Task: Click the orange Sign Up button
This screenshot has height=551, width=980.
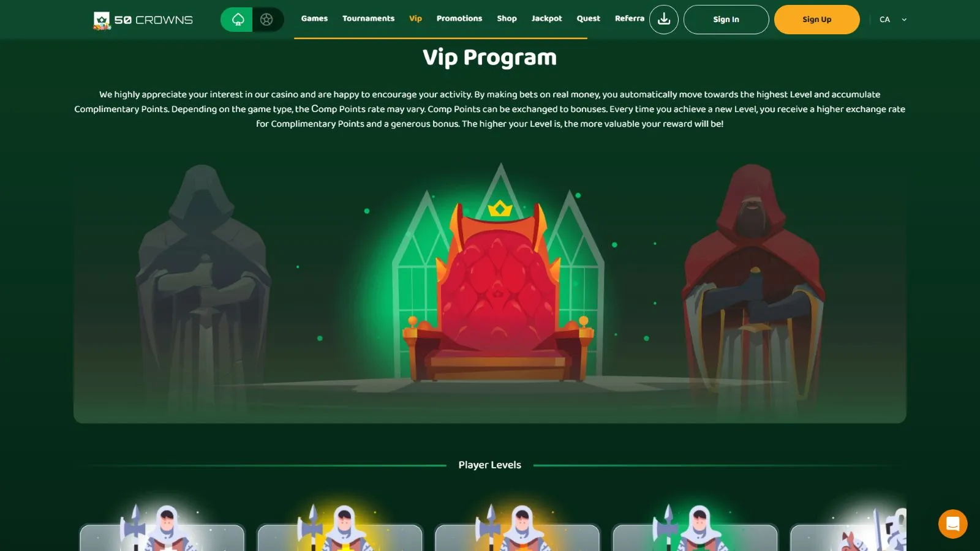Action: [816, 20]
